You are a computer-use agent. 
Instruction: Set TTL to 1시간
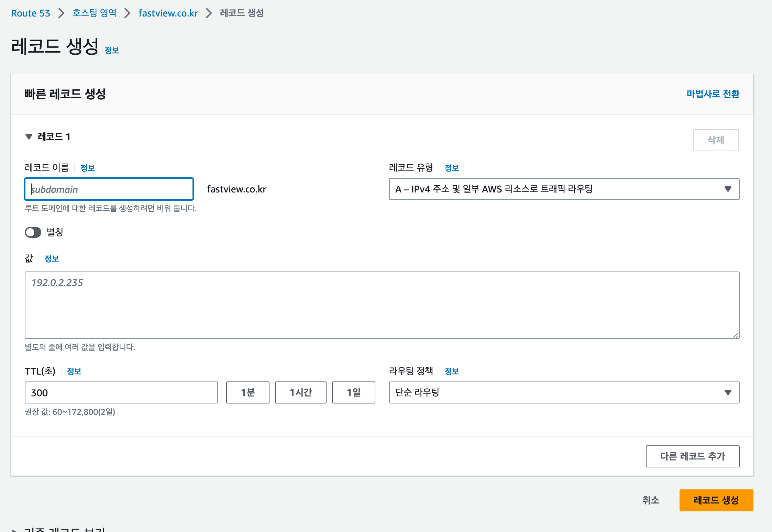tap(300, 392)
